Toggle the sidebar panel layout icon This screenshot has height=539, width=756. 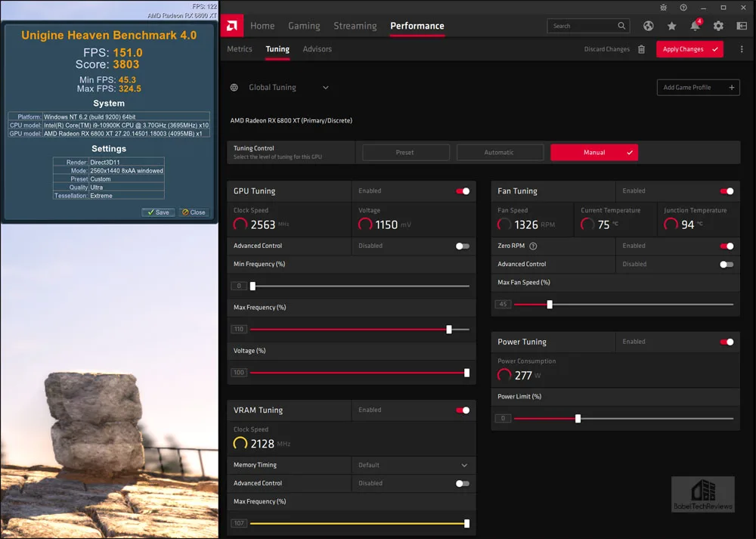pyautogui.click(x=742, y=26)
